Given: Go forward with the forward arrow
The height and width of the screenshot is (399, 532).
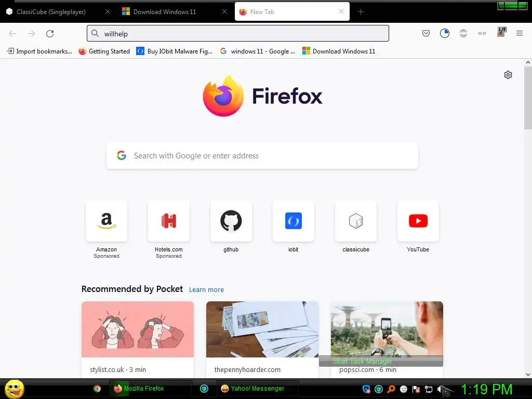Looking at the screenshot, I should (x=31, y=34).
